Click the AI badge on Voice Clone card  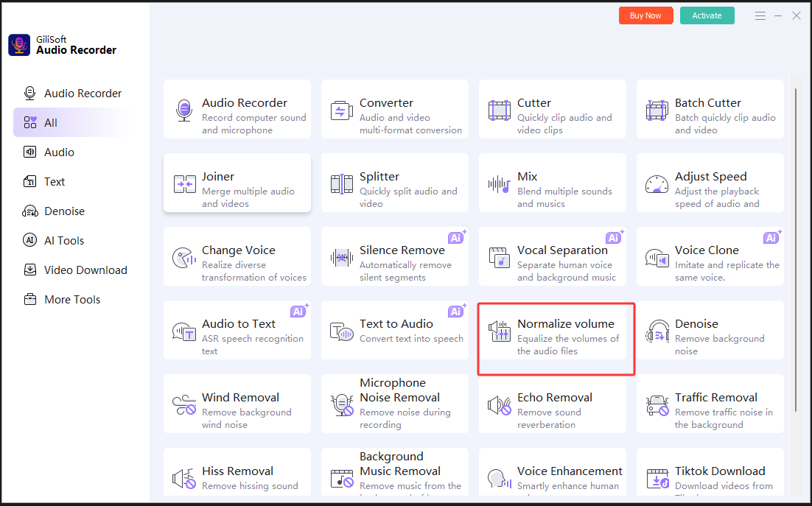click(x=771, y=237)
